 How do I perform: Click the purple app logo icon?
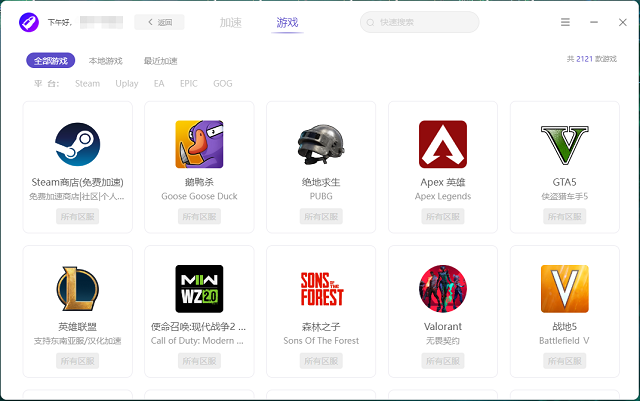tap(29, 22)
